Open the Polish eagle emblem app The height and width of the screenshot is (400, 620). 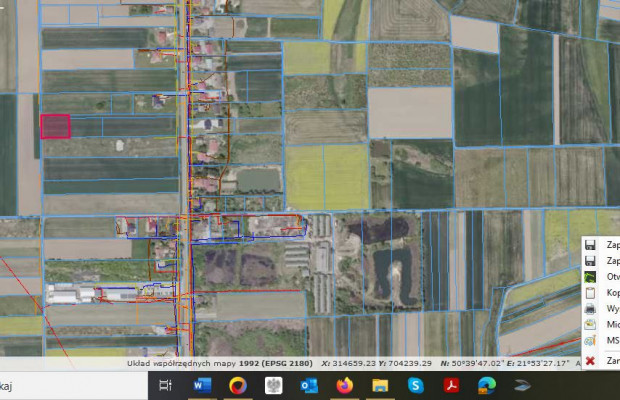[x=273, y=385]
